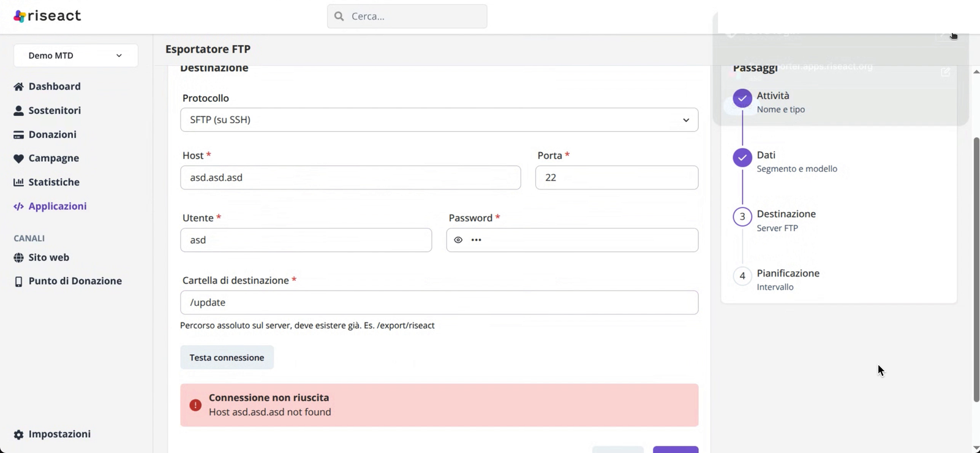
Task: Click the Utente input field
Action: pos(306,240)
